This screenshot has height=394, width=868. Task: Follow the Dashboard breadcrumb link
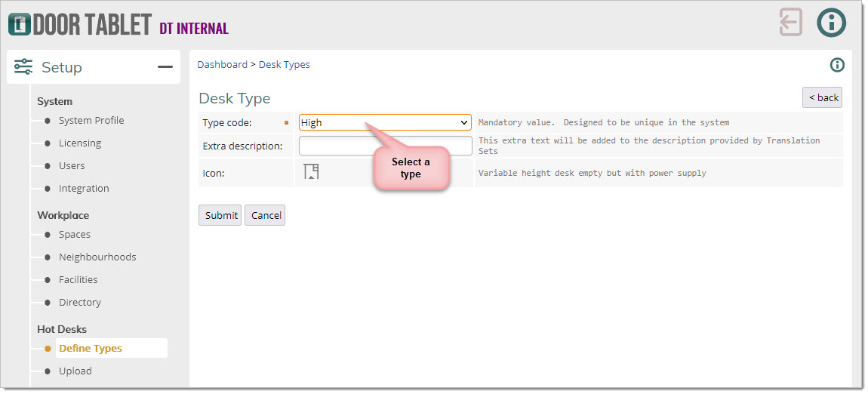pos(222,65)
